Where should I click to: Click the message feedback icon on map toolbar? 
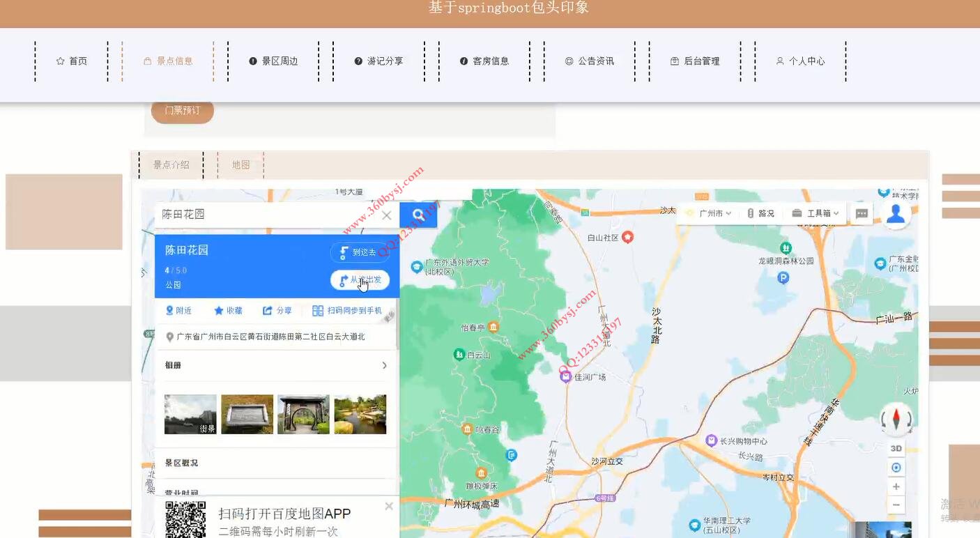[862, 213]
